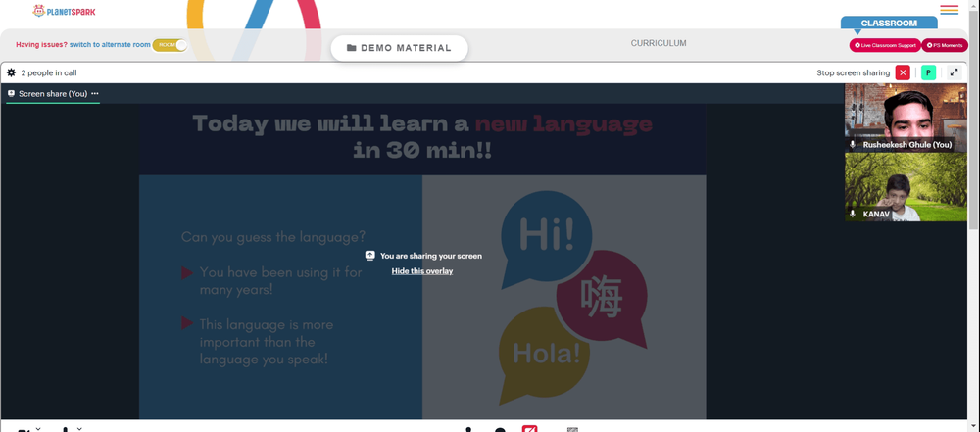
Task: Click '2 people in call' label
Action: (49, 72)
